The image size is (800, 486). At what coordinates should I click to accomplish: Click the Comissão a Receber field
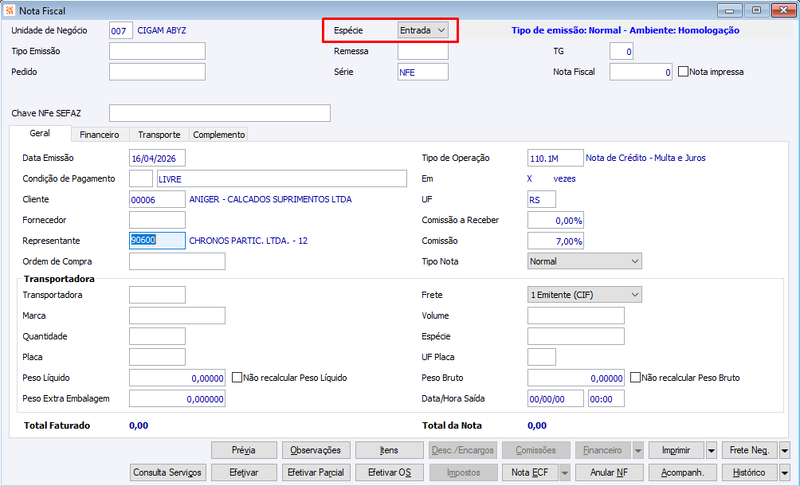click(x=555, y=220)
